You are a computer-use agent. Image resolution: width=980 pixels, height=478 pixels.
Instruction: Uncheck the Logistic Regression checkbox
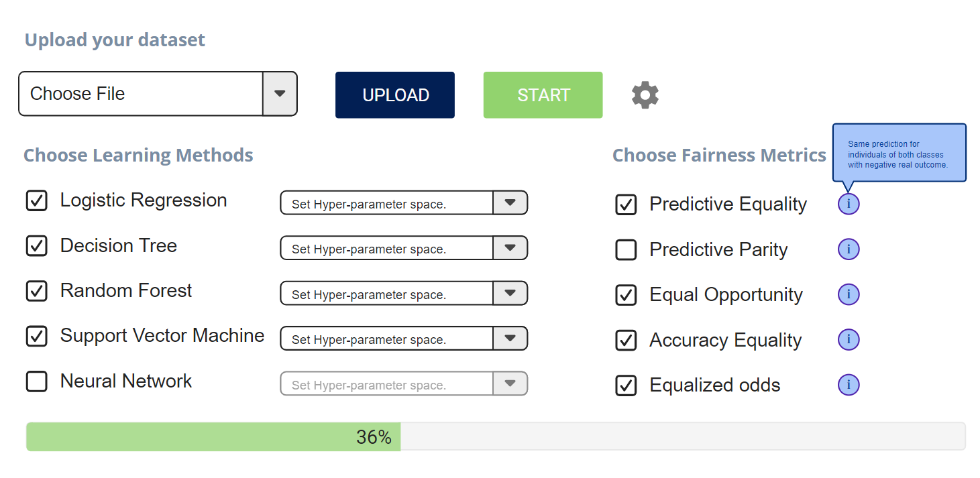pos(36,200)
